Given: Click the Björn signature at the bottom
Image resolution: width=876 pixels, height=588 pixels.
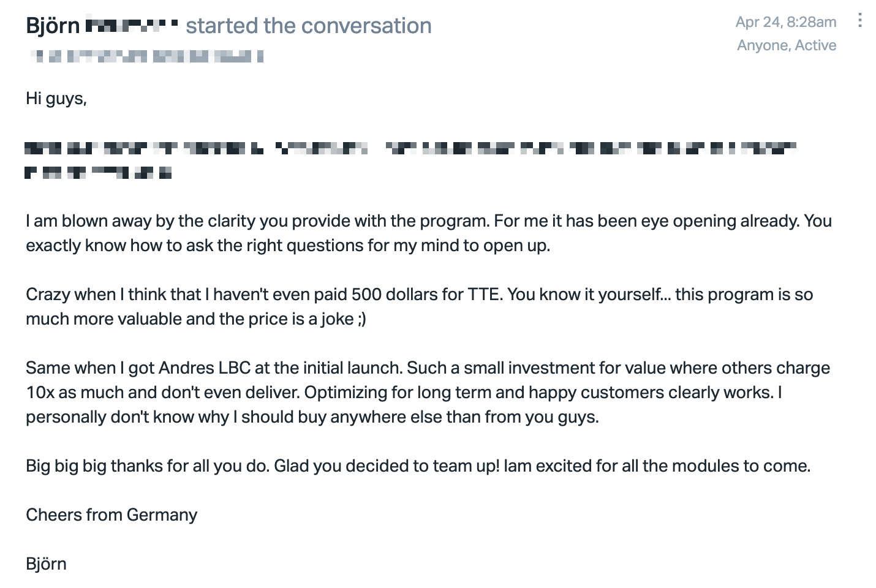Looking at the screenshot, I should 46,564.
